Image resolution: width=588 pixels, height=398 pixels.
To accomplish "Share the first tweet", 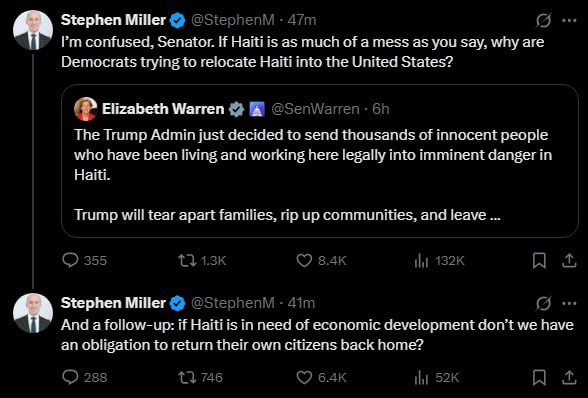I will coord(569,260).
